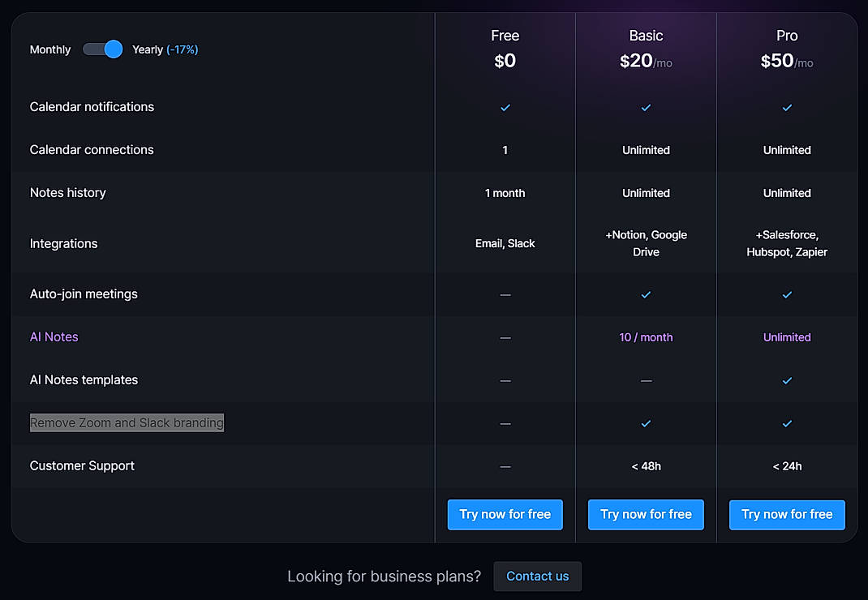Click the Pro plan's $50/mo price
The height and width of the screenshot is (600, 868).
pos(787,59)
